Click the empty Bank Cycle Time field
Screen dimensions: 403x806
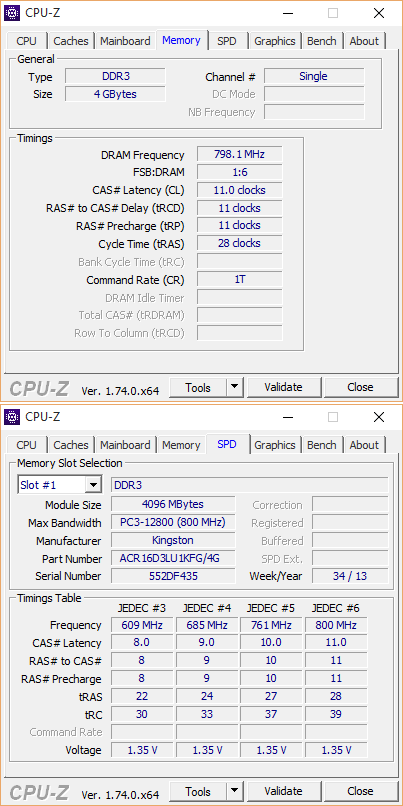click(240, 261)
